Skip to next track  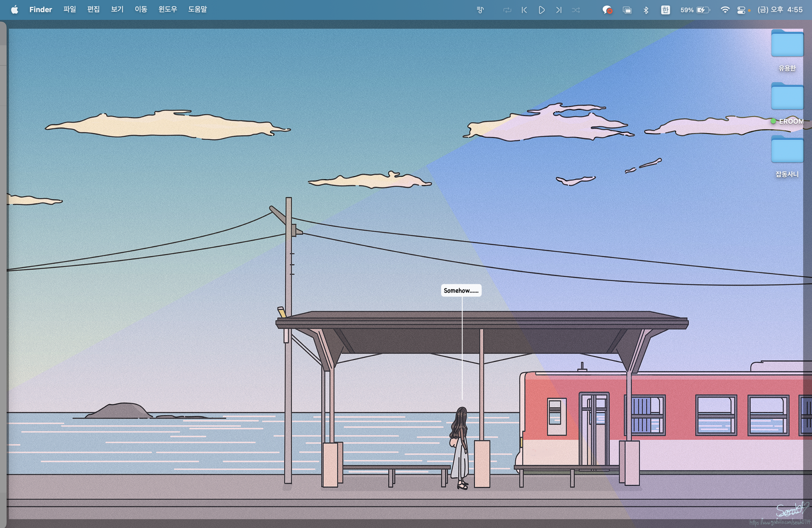(x=558, y=10)
